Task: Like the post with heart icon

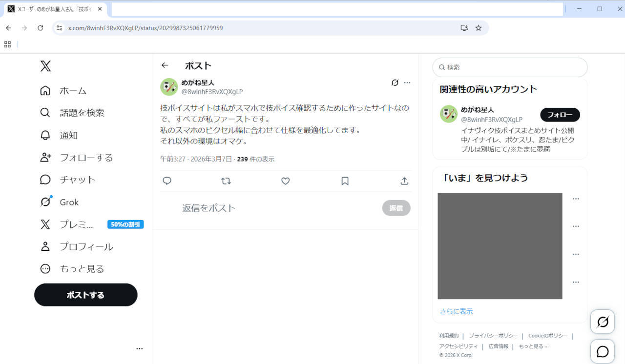Action: pos(286,181)
